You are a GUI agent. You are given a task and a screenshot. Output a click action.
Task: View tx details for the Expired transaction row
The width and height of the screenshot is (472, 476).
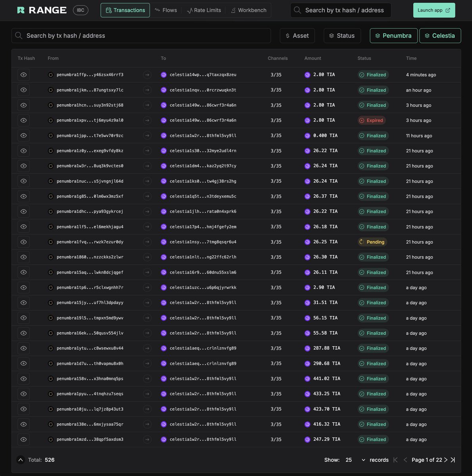point(23,120)
